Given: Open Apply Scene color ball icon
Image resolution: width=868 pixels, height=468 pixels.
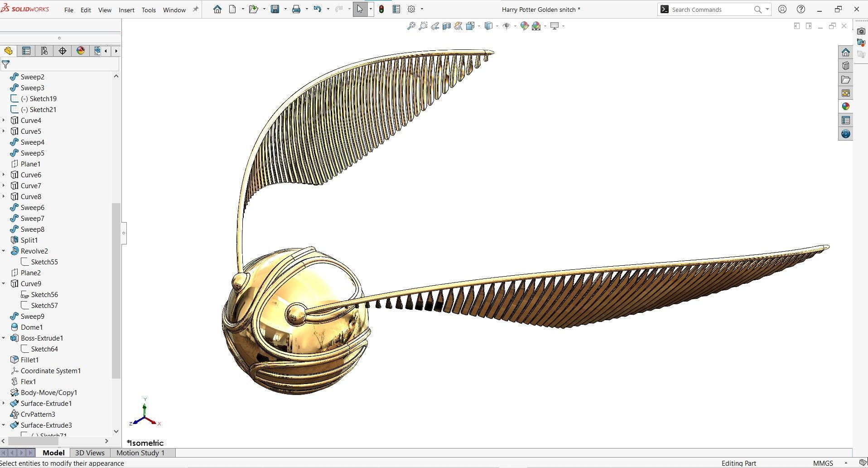Looking at the screenshot, I should 536,26.
